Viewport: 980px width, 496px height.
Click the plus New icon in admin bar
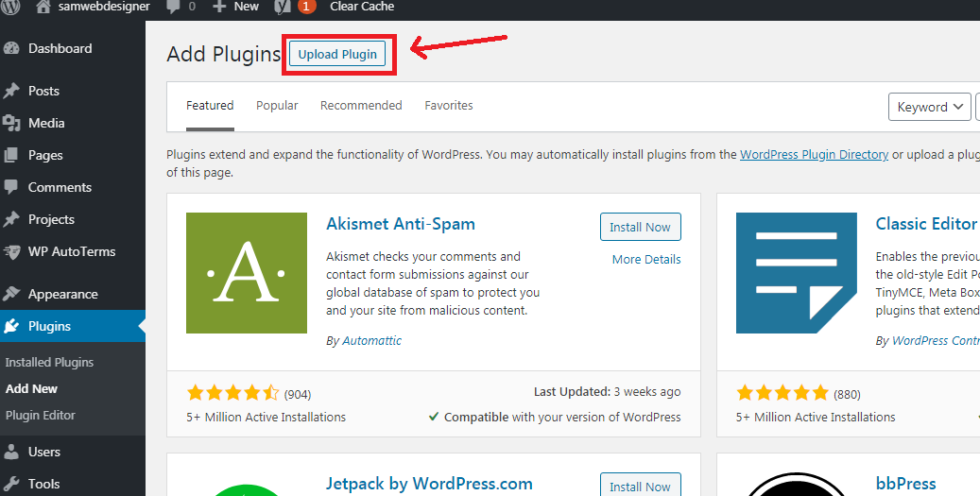pyautogui.click(x=218, y=7)
